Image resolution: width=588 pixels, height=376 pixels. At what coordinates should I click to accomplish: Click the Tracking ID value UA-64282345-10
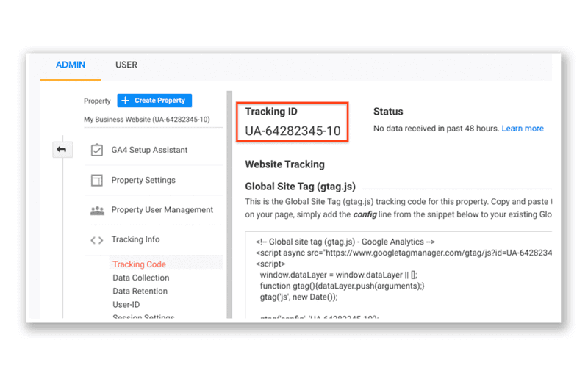click(x=293, y=131)
